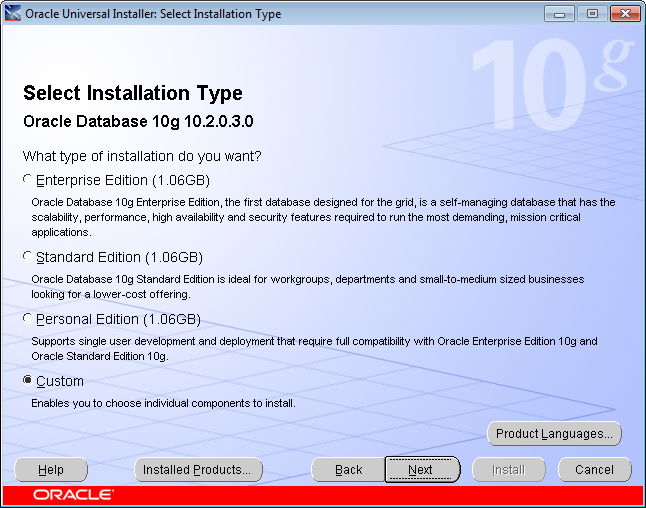Select the Custom installation option
Image resolution: width=646 pixels, height=508 pixels.
coord(28,380)
